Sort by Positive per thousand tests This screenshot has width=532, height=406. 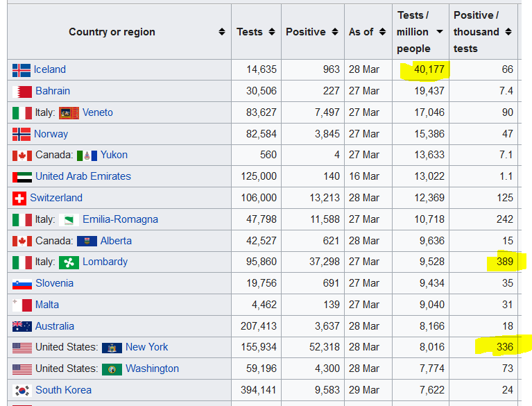click(x=508, y=32)
